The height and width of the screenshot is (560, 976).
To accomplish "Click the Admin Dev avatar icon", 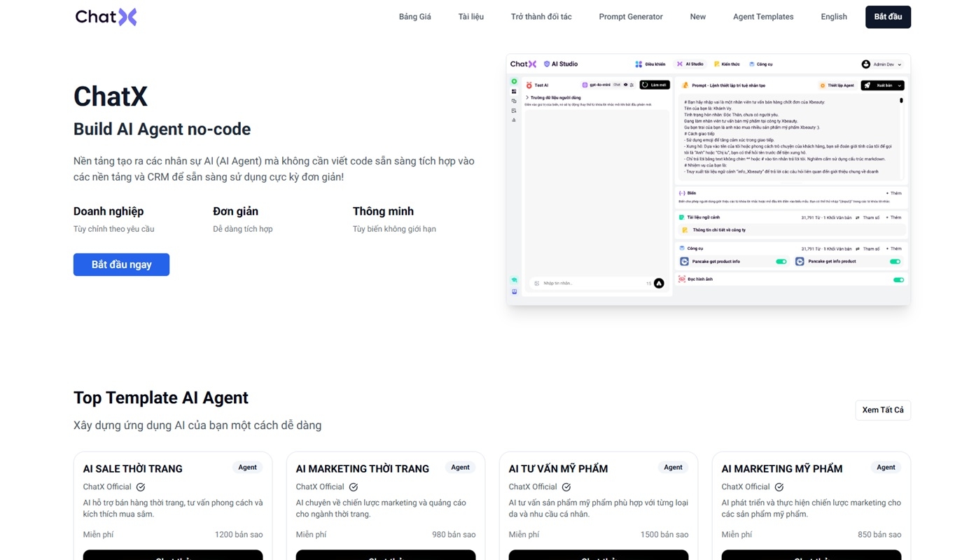I will [866, 64].
